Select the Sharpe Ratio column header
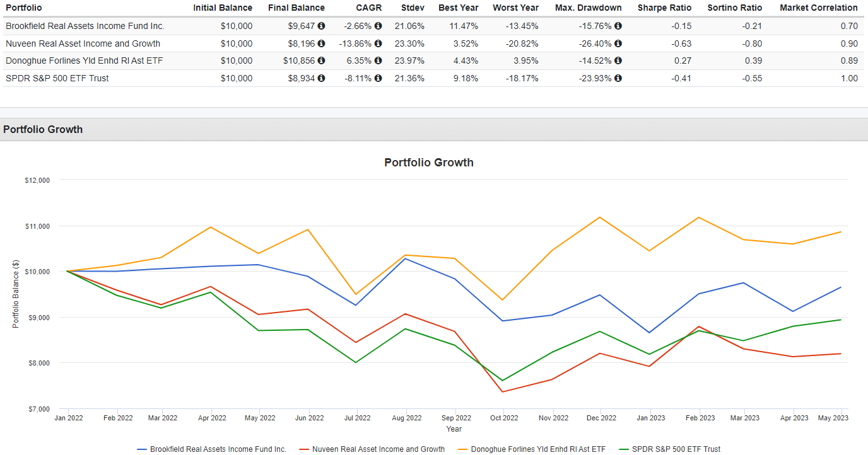 click(x=664, y=8)
